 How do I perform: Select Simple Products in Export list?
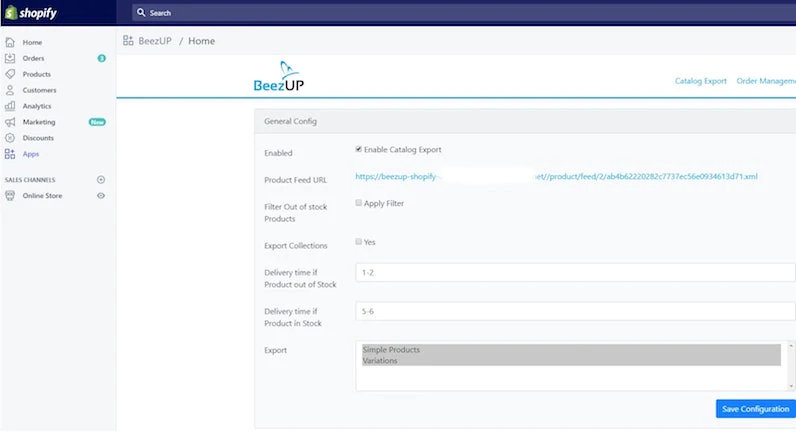click(571, 349)
